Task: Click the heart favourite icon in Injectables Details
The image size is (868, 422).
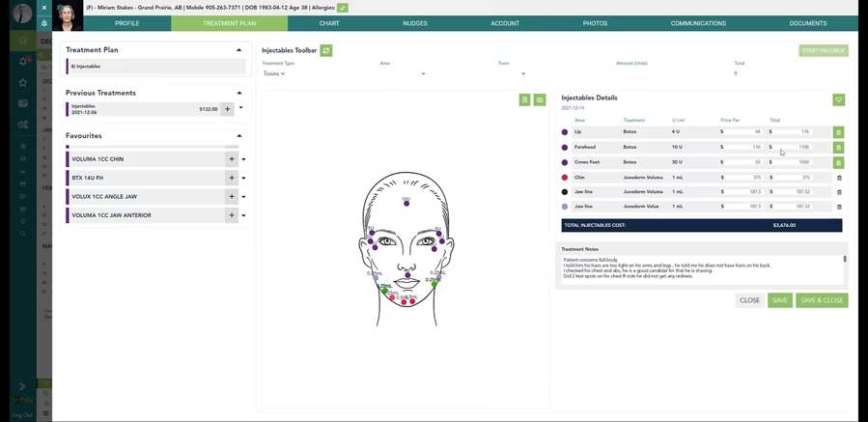Action: tap(838, 98)
